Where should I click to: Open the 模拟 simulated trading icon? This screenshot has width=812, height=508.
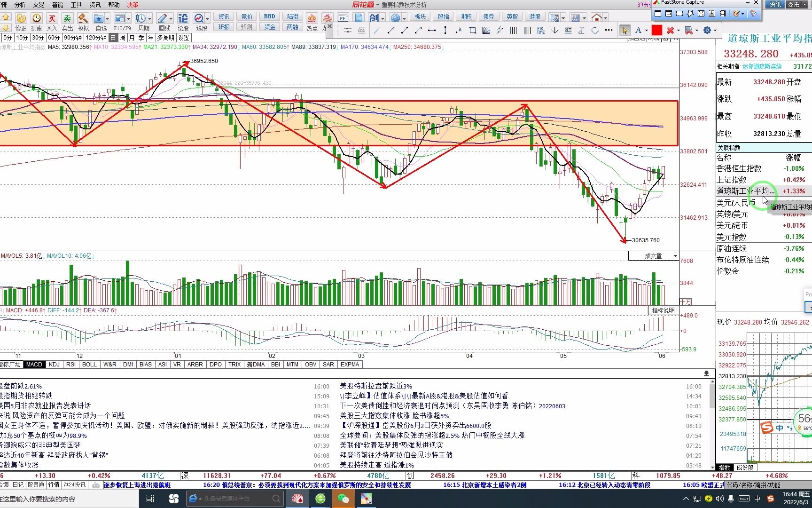point(83,18)
